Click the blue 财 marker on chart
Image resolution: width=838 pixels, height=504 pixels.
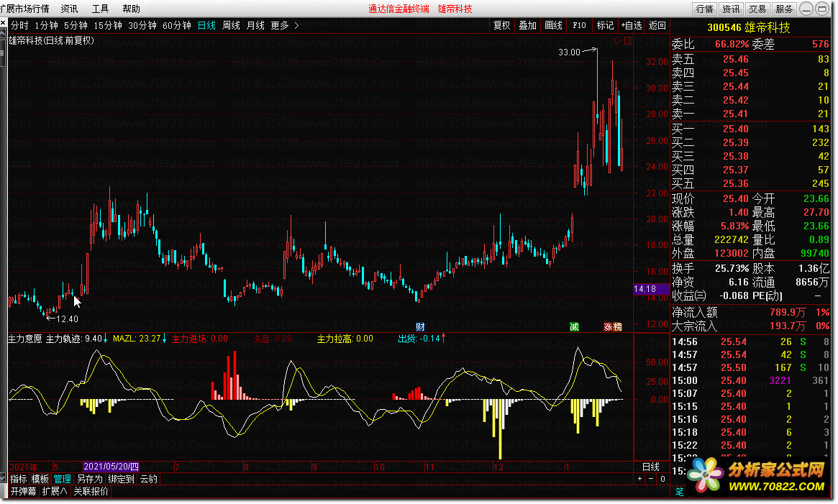pos(420,326)
